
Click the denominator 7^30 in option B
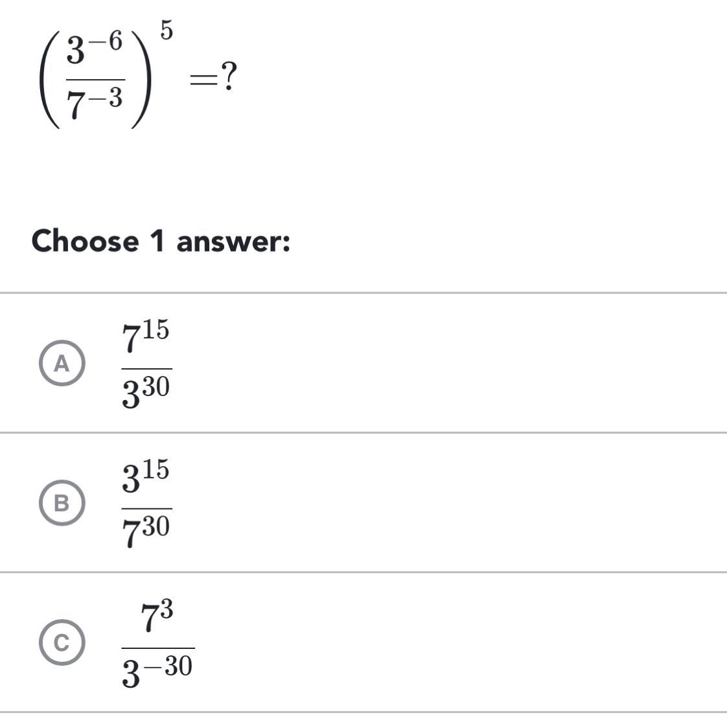[146, 532]
